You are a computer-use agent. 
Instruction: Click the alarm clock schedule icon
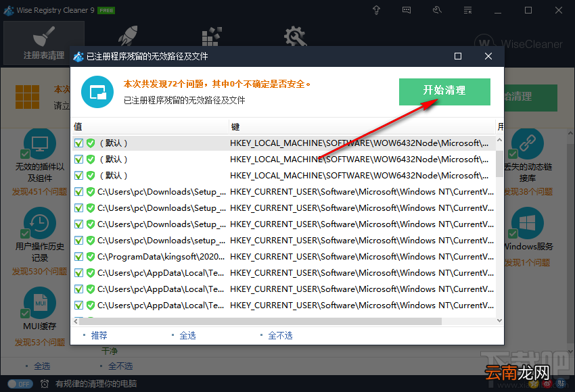pyautogui.click(x=45, y=384)
